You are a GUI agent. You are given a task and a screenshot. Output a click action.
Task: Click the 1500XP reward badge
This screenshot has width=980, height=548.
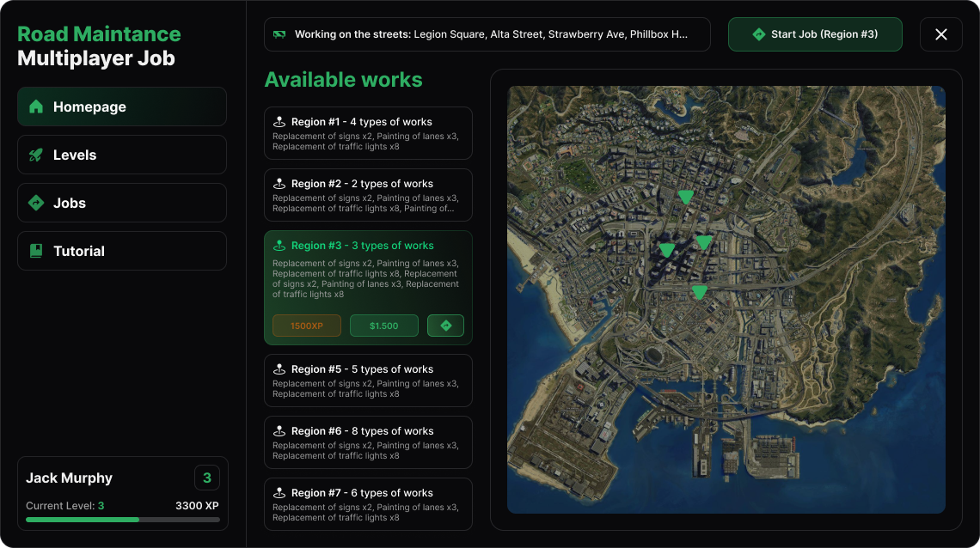tap(307, 326)
